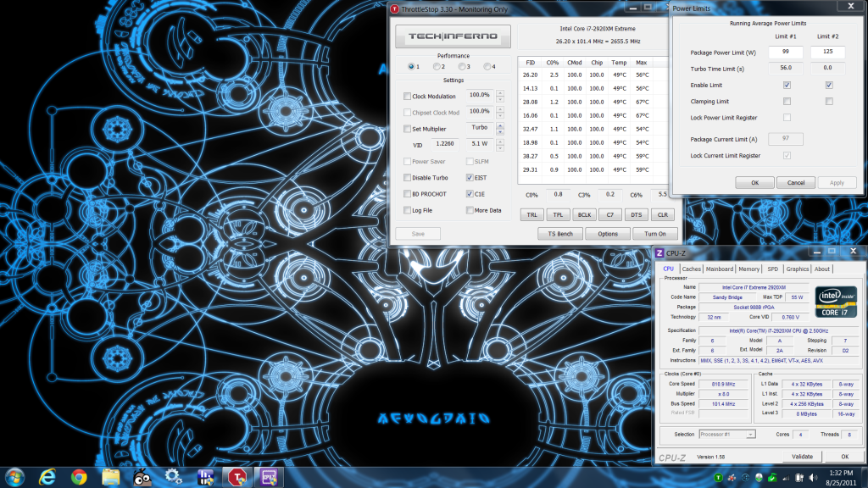The width and height of the screenshot is (868, 488).
Task: Open the volume speaker tray icon
Action: coord(813,478)
